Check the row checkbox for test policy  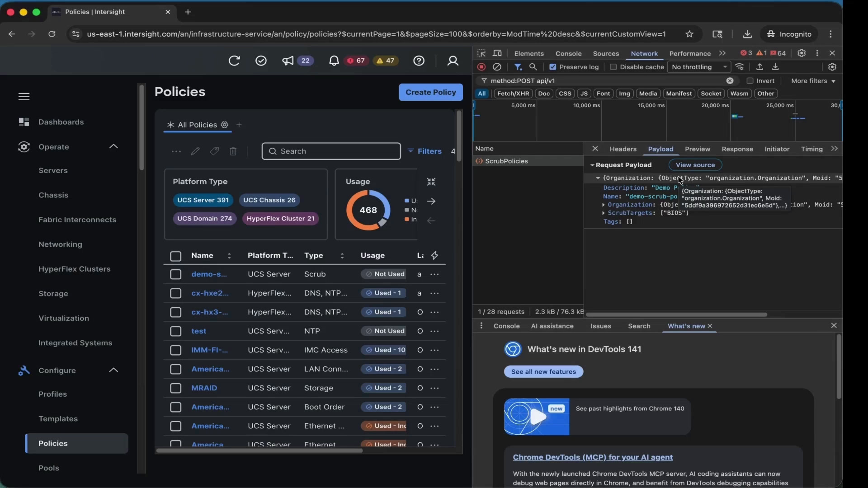(x=175, y=331)
